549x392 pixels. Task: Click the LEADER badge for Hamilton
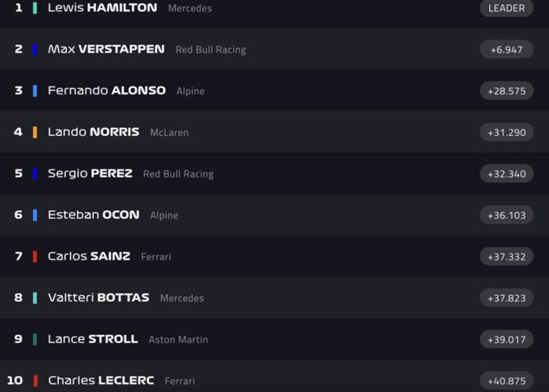[x=507, y=8]
